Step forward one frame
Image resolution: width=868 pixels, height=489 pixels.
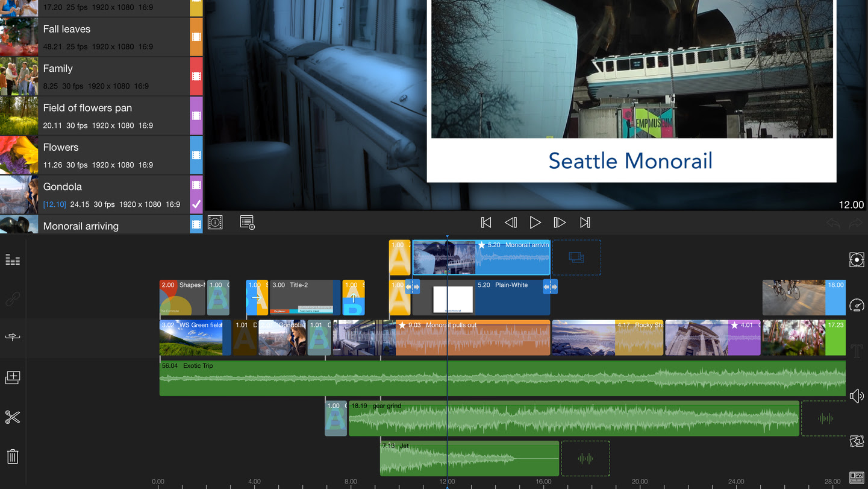tap(560, 222)
